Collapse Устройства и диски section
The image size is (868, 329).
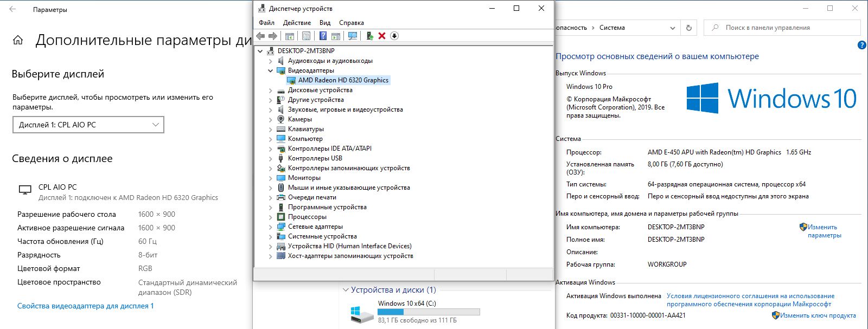(346, 290)
